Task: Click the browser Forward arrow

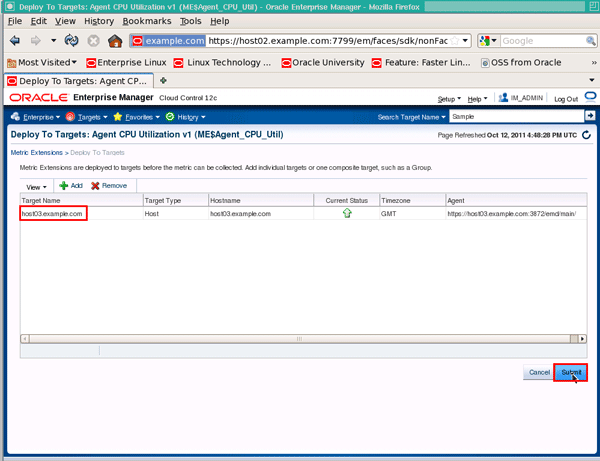Action: point(36,41)
